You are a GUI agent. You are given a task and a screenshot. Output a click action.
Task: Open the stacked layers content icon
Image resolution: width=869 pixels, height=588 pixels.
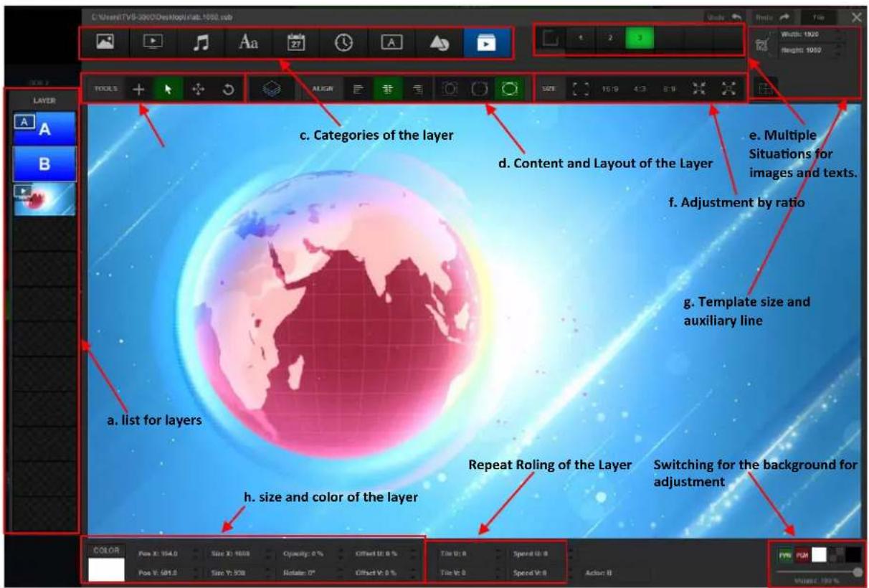271,90
